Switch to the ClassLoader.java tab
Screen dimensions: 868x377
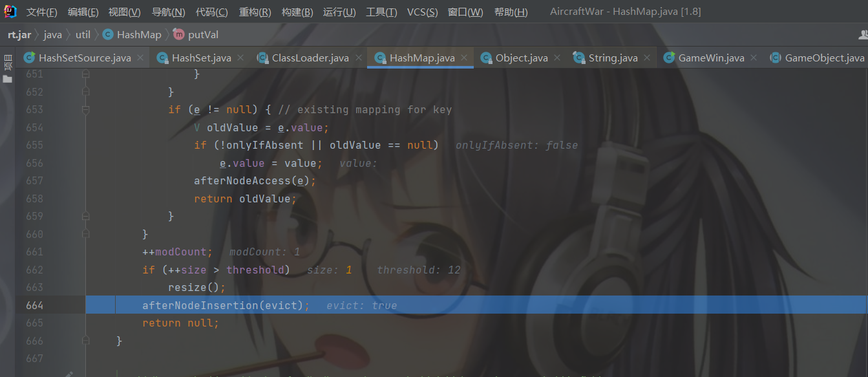point(310,58)
